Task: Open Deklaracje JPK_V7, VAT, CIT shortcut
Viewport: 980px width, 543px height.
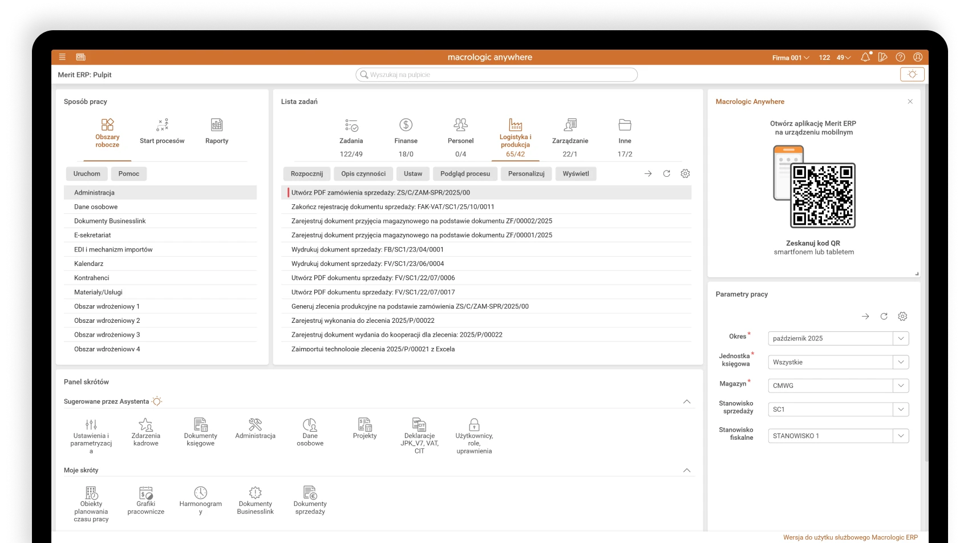Action: click(x=419, y=435)
